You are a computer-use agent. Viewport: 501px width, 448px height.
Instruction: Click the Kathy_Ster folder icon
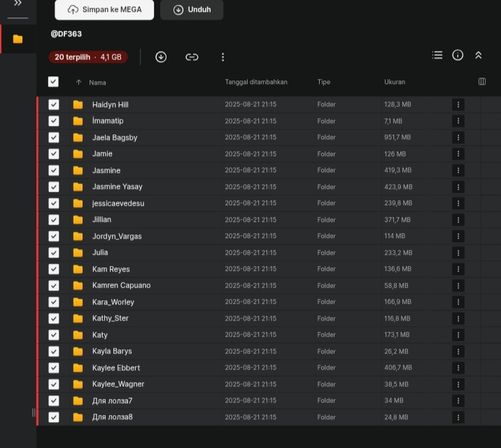coord(78,318)
